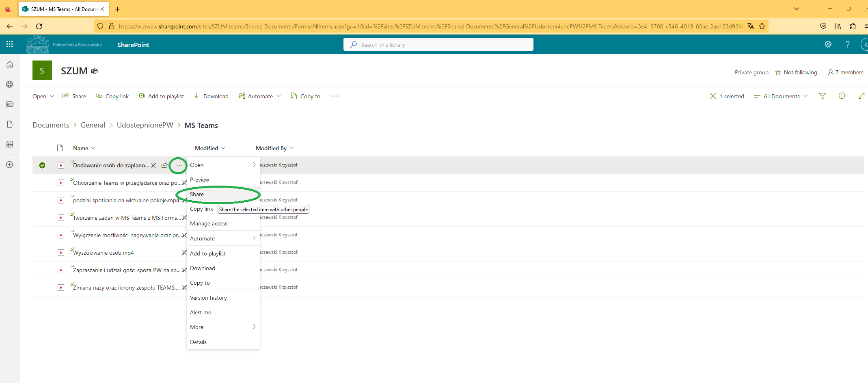This screenshot has height=383, width=868.
Task: Expand content to full screen arrow icon
Action: (861, 96)
